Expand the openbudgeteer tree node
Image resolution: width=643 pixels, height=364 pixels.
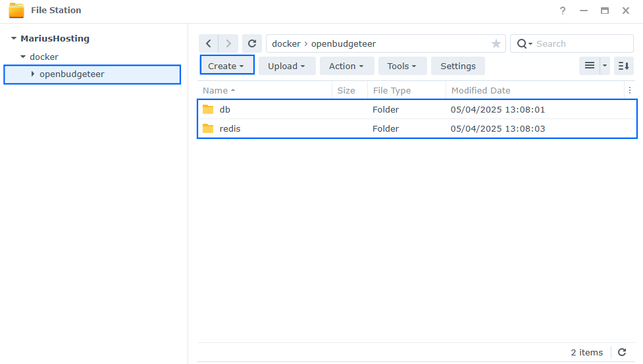(x=33, y=74)
